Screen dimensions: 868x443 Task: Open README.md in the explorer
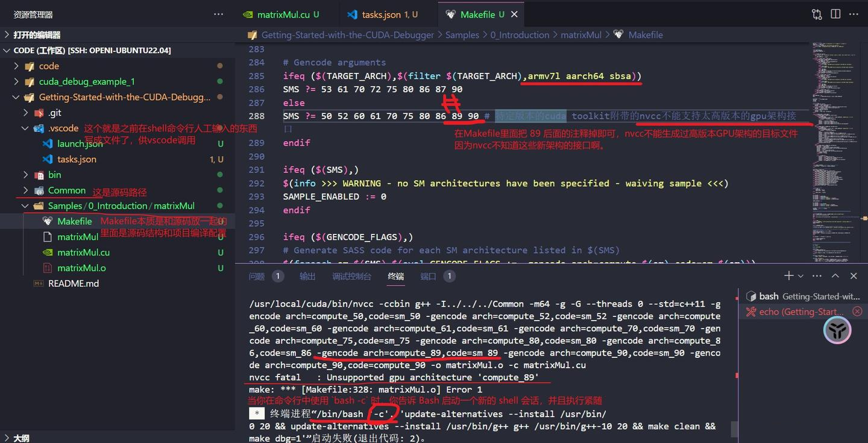[x=74, y=283]
